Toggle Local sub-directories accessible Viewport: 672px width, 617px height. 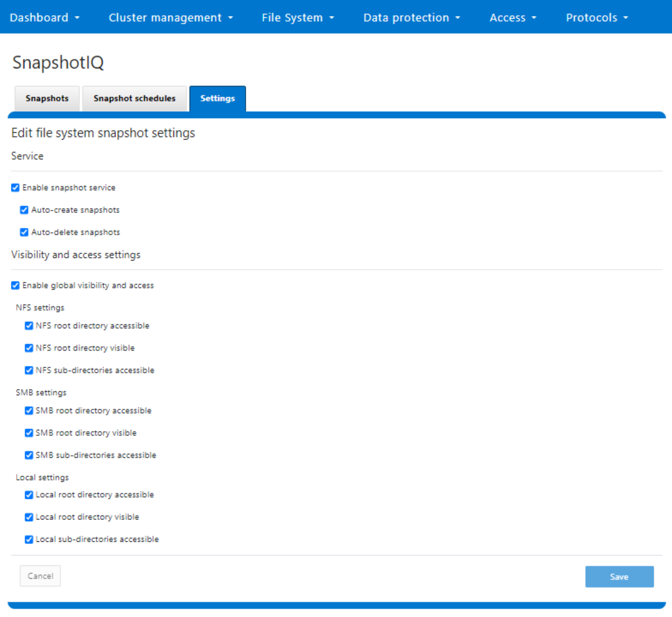pos(29,539)
